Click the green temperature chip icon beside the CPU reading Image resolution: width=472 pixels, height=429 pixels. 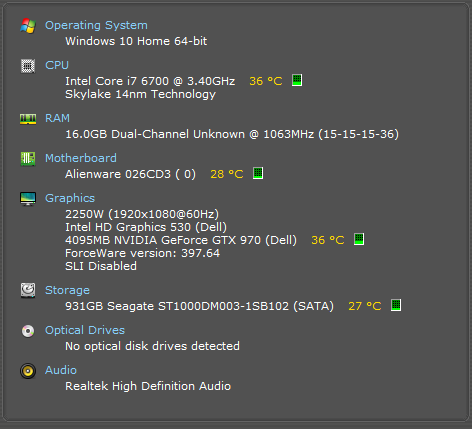[x=297, y=80]
